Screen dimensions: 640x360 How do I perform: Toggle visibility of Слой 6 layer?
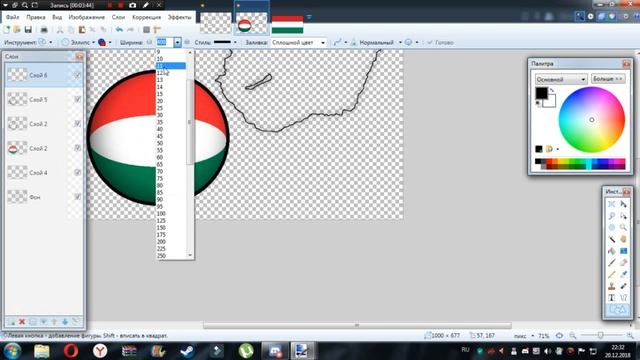click(78, 75)
